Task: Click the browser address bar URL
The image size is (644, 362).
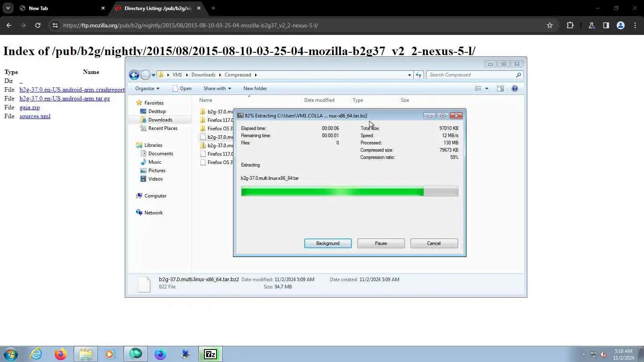Action: 190,25
